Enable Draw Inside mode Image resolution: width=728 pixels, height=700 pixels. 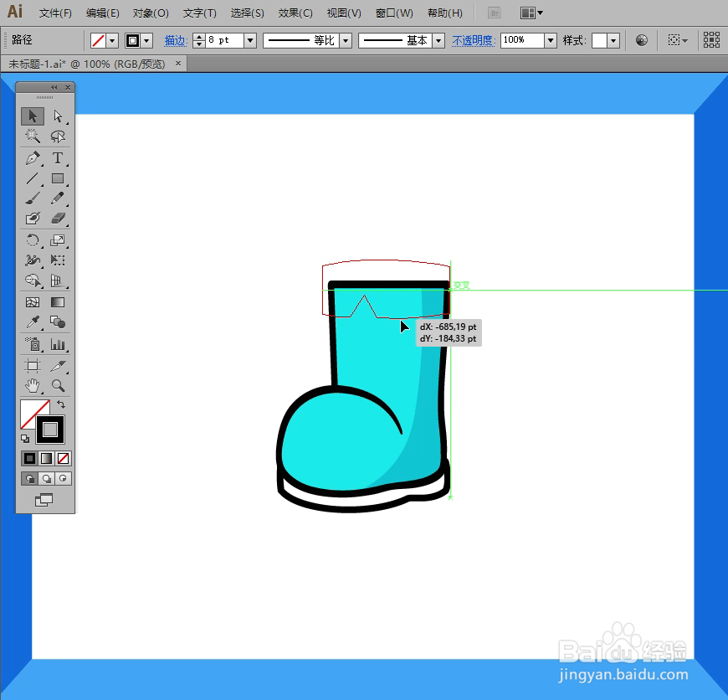click(x=63, y=478)
